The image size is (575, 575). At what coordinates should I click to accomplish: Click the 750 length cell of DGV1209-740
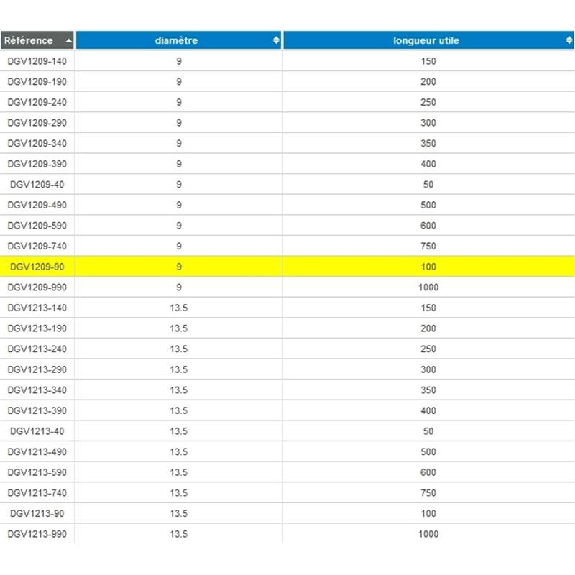pyautogui.click(x=428, y=246)
